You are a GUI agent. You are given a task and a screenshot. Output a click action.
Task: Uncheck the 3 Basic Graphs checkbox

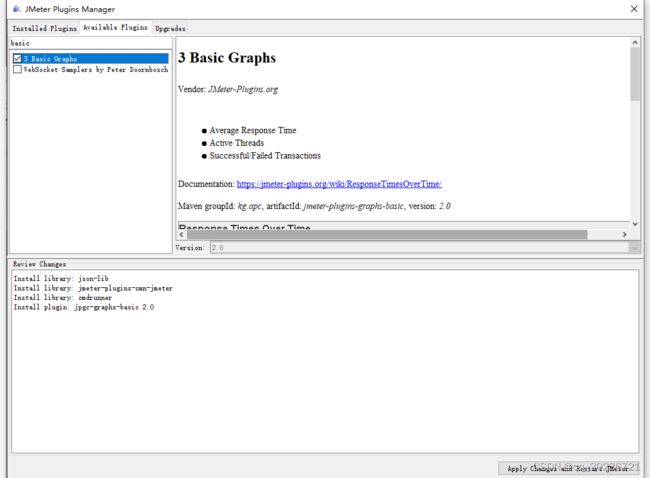pyautogui.click(x=17, y=58)
